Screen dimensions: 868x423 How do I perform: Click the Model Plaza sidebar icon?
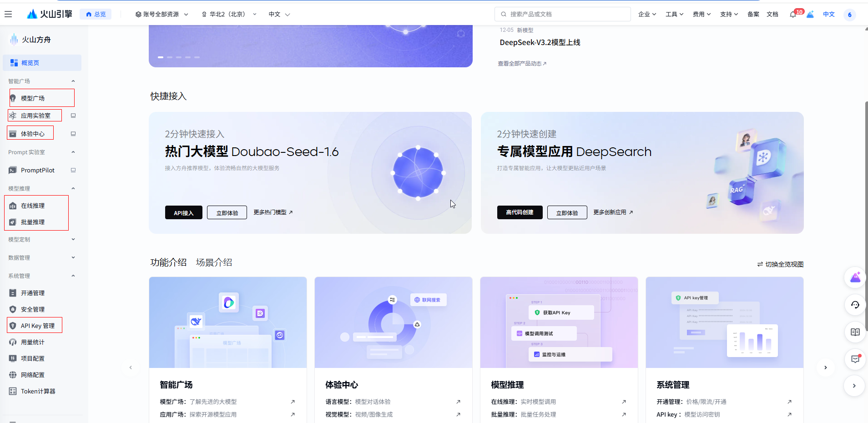click(13, 98)
